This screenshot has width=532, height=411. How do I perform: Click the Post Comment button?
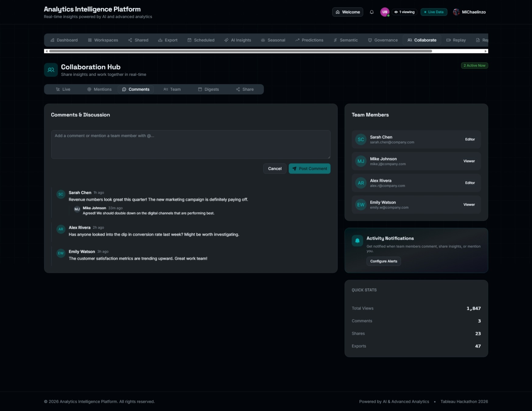click(309, 169)
